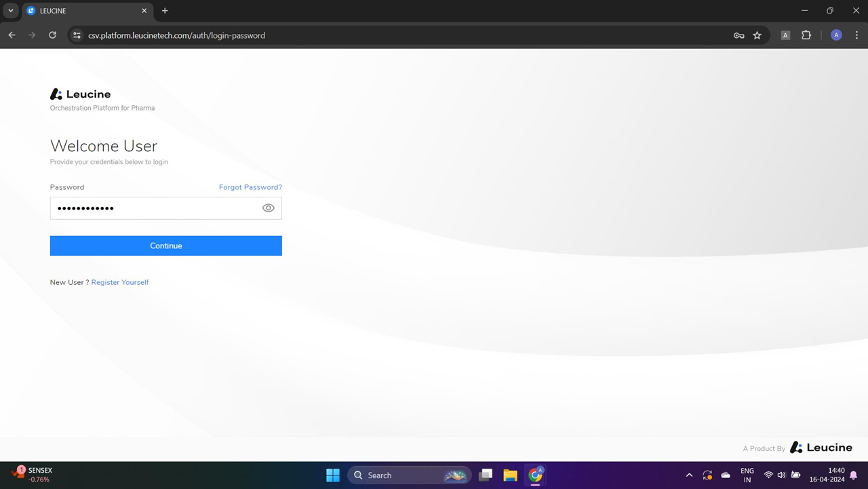The height and width of the screenshot is (489, 868).
Task: Open the volume speaker tray icon
Action: (782, 475)
